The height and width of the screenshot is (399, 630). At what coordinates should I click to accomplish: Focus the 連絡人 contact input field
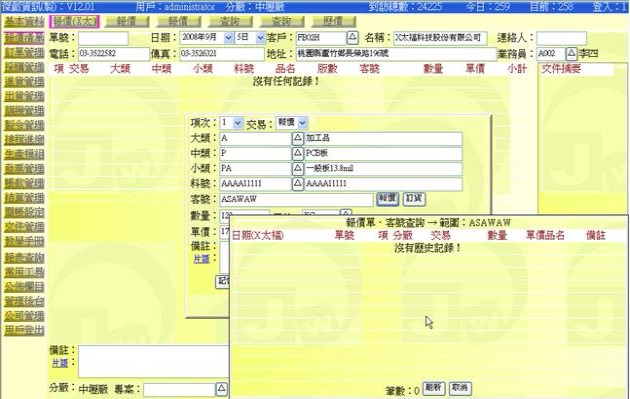[x=561, y=38]
